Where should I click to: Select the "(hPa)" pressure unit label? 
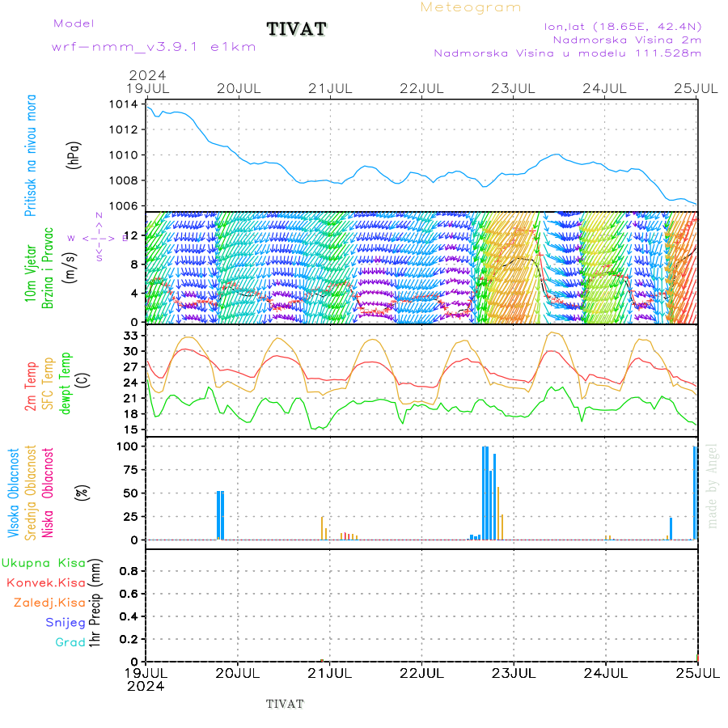[x=74, y=155]
